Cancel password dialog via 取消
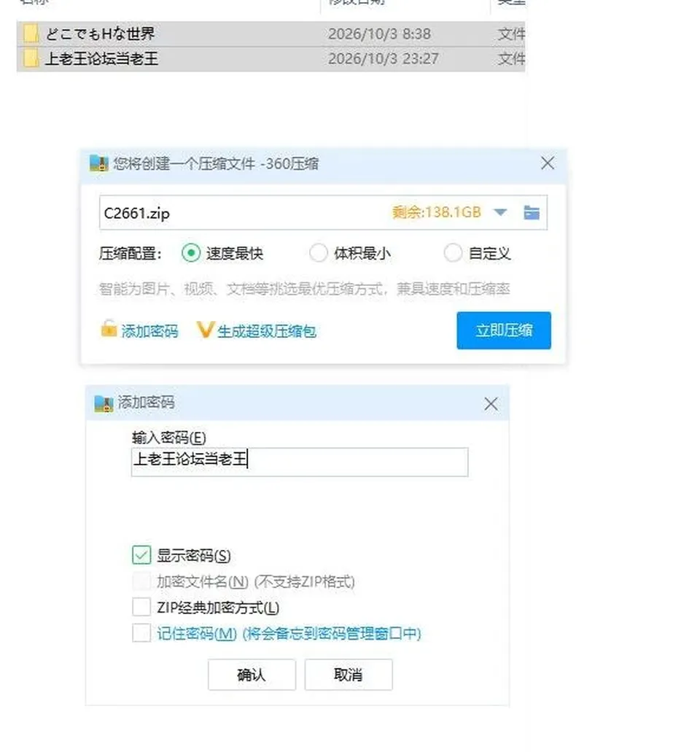Image resolution: width=700 pixels, height=752 pixels. click(x=349, y=675)
